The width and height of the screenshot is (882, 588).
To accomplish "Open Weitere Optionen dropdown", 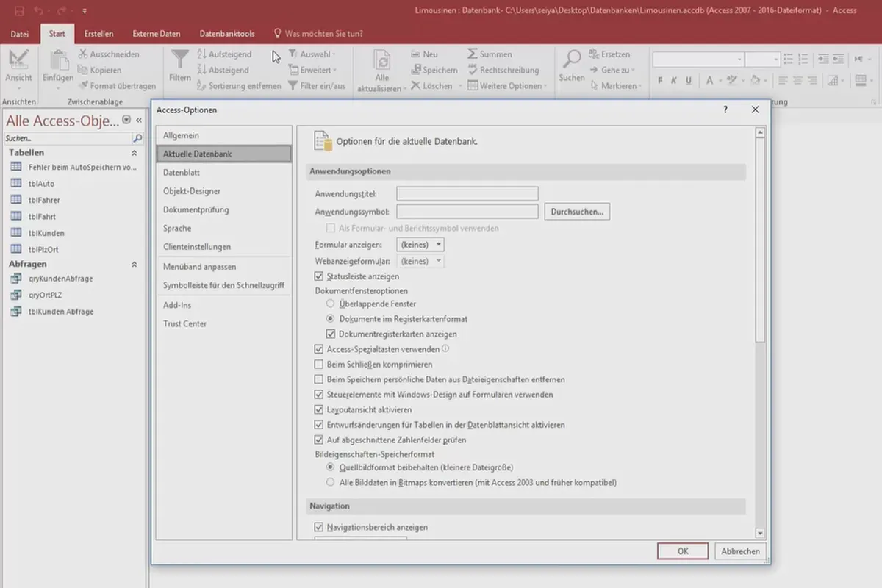I will (508, 86).
